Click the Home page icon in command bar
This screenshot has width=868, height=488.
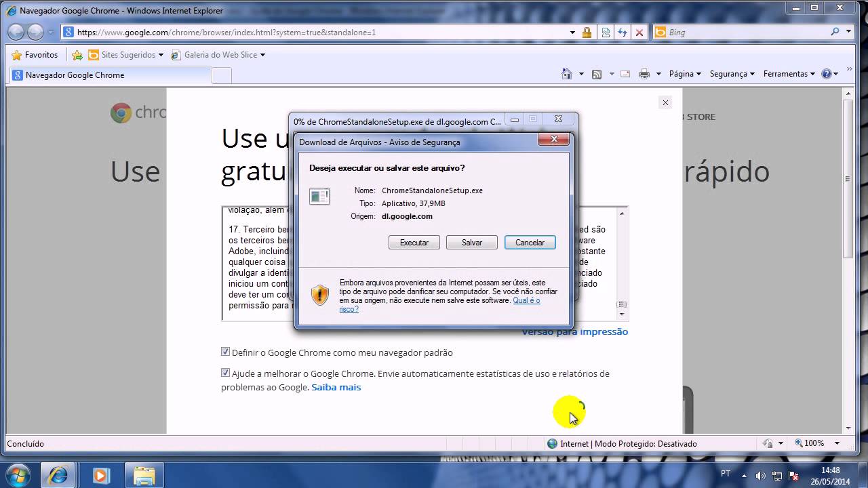[x=567, y=74]
